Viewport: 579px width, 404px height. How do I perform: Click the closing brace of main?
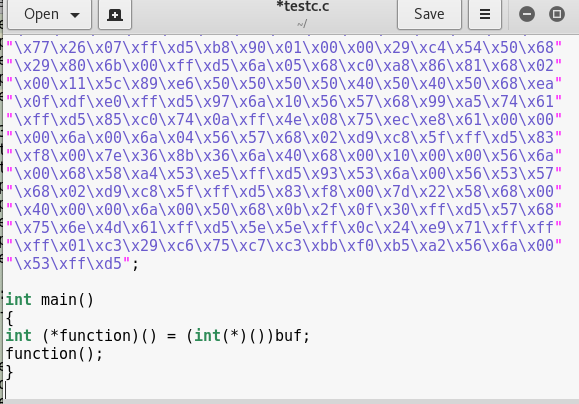pyautogui.click(x=10, y=372)
